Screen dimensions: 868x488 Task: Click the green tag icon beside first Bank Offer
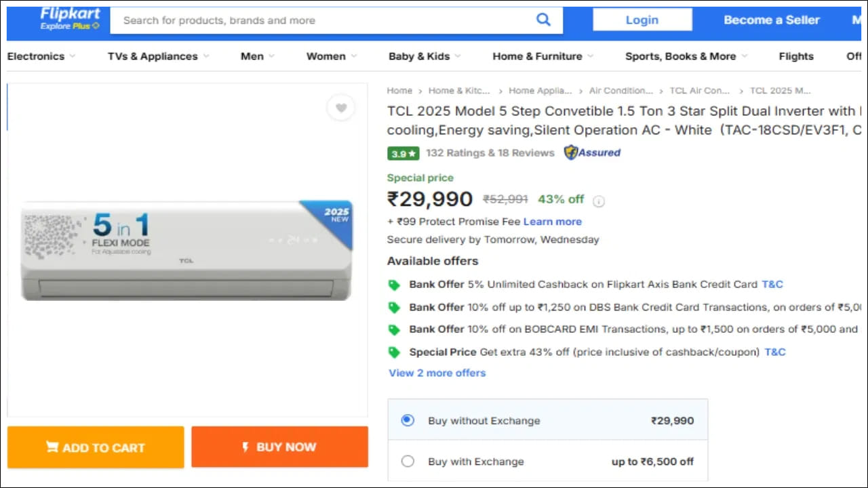click(395, 285)
